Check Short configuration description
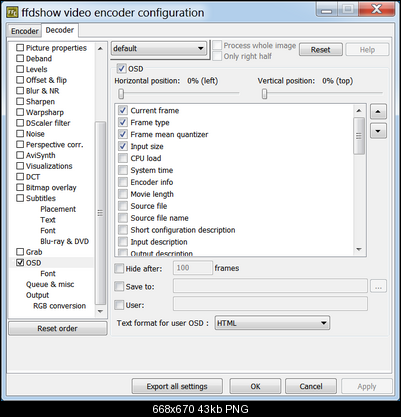 click(123, 230)
